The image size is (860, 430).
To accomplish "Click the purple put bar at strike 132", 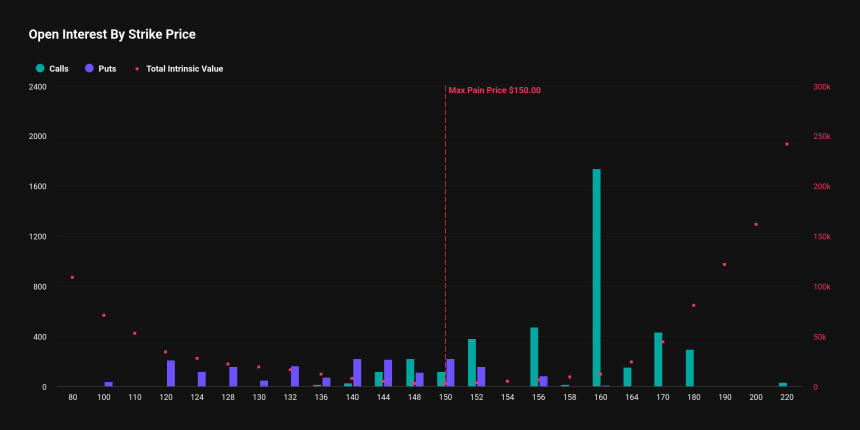I will coord(295,376).
